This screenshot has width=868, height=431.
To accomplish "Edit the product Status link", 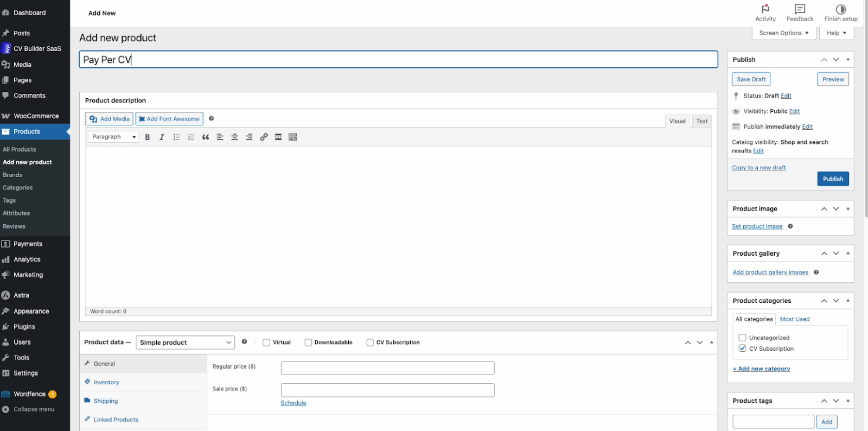I will tap(786, 96).
